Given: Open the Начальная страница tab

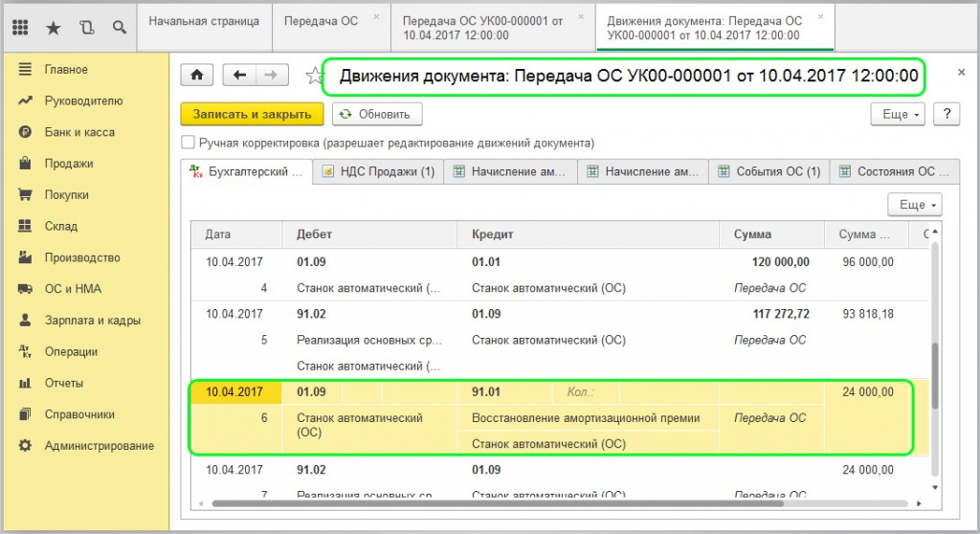Looking at the screenshot, I should [x=205, y=19].
